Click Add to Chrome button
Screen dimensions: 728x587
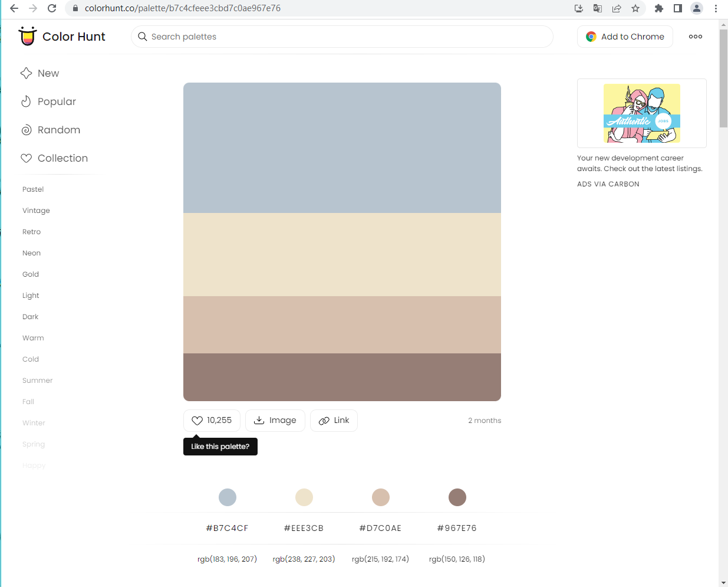point(625,37)
